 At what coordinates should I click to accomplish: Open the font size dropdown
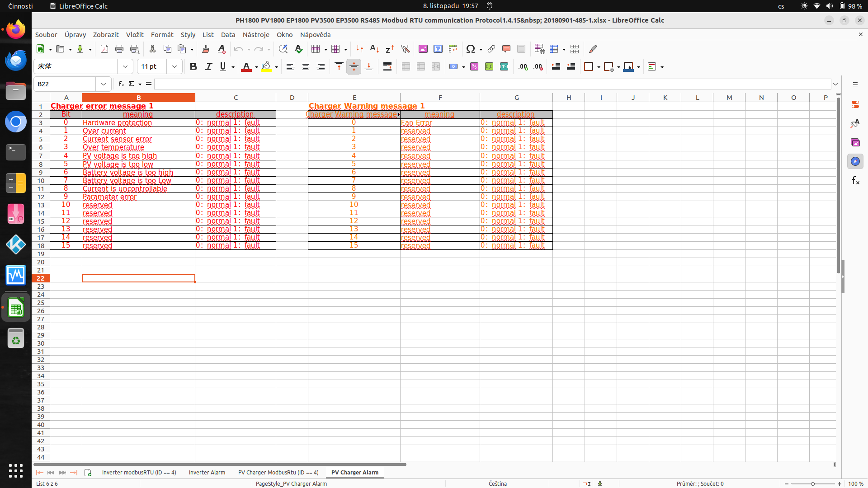[x=175, y=67]
